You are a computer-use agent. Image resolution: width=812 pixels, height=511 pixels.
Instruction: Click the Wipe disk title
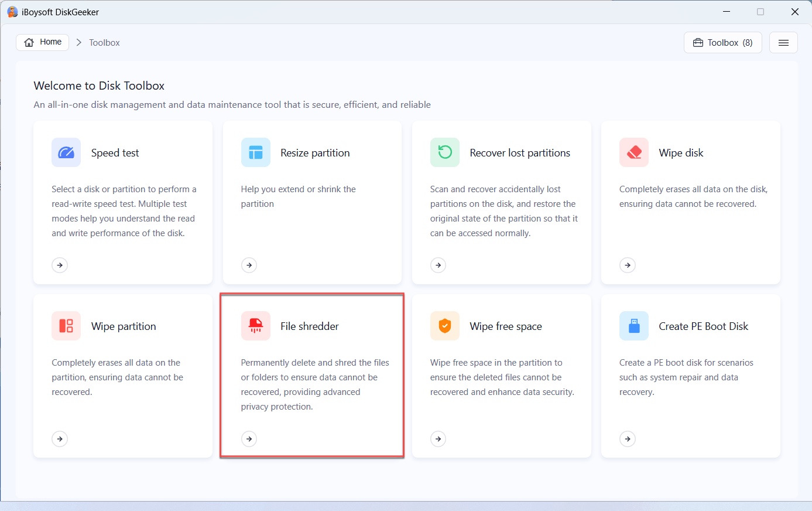[681, 153]
